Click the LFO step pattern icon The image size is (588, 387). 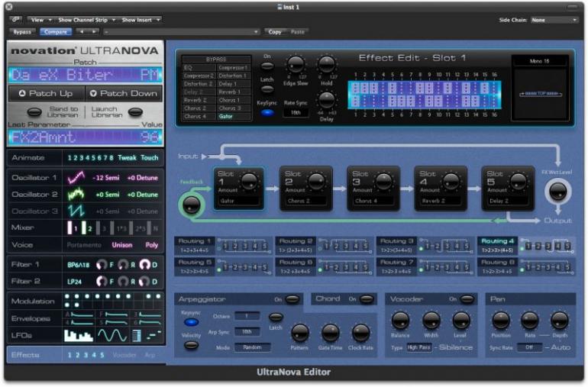[x=79, y=335]
